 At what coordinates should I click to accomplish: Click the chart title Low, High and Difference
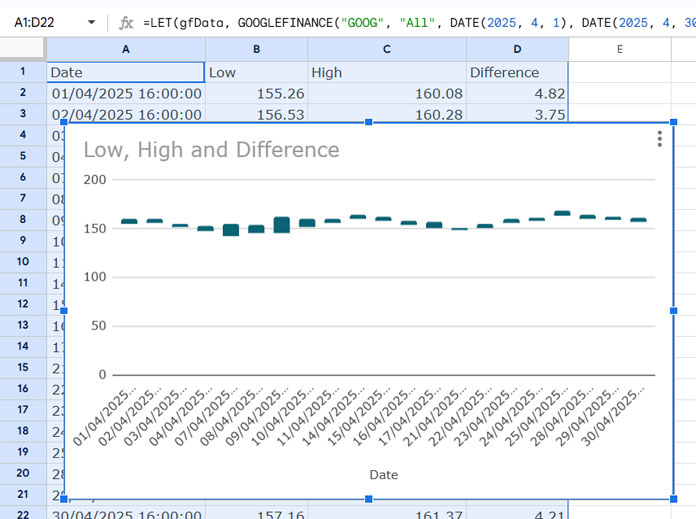211,150
